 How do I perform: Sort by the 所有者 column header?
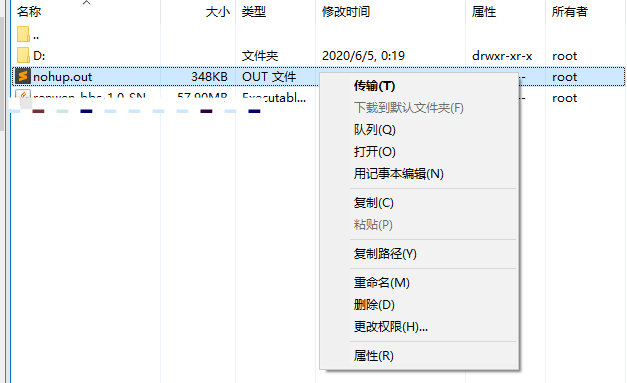pyautogui.click(x=570, y=12)
